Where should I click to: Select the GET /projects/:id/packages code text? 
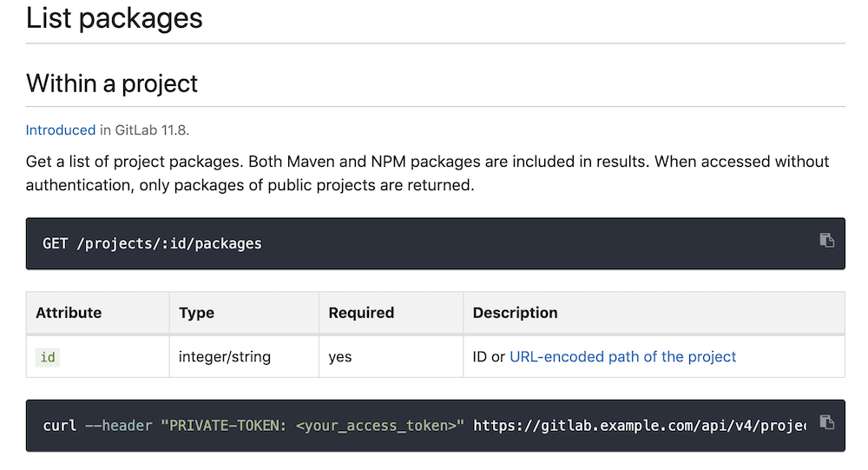click(x=152, y=244)
